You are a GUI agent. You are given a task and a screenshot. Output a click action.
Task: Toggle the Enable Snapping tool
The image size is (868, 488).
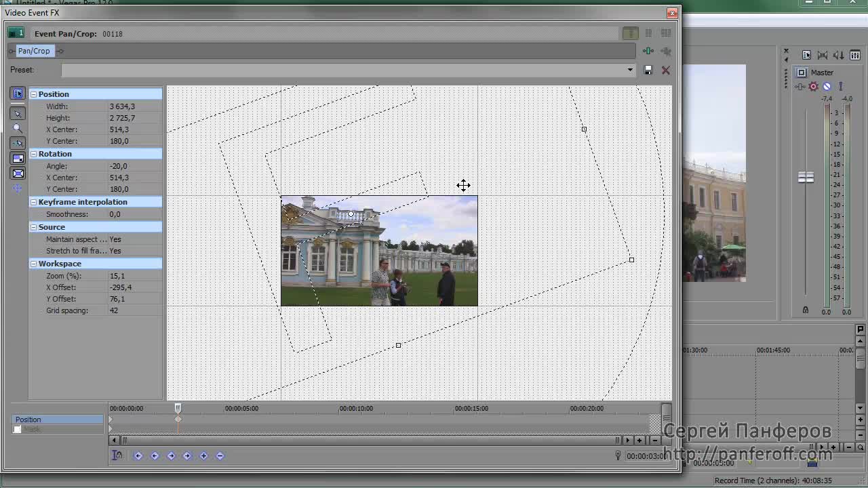[x=18, y=143]
